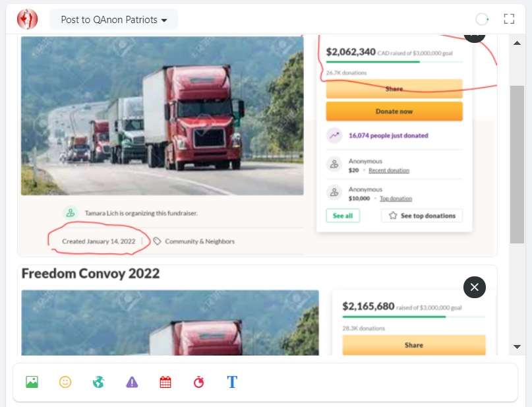Toggle the blue T rich text icon
Viewport: 532px width, 407px height.
(232, 382)
